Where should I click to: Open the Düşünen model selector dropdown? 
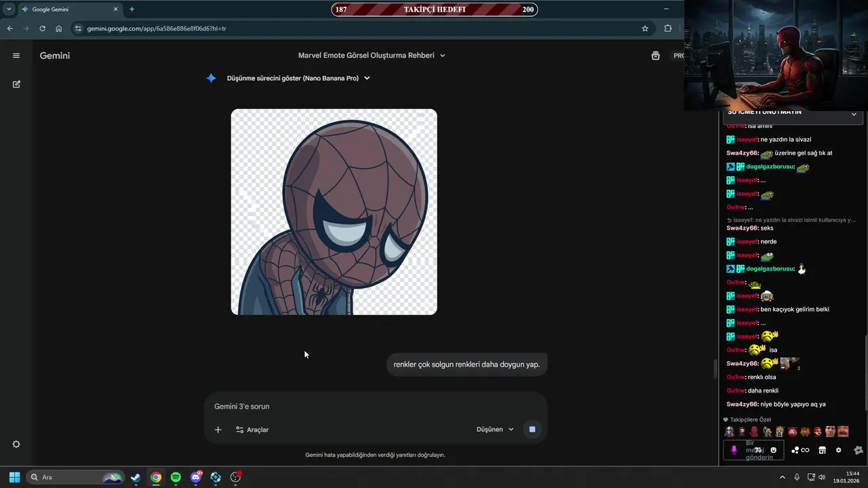(x=495, y=429)
